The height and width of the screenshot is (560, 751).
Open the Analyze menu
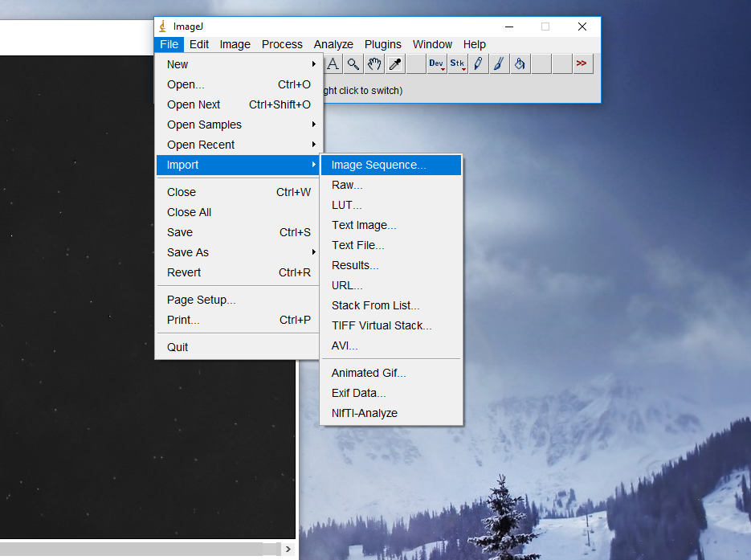click(x=333, y=44)
